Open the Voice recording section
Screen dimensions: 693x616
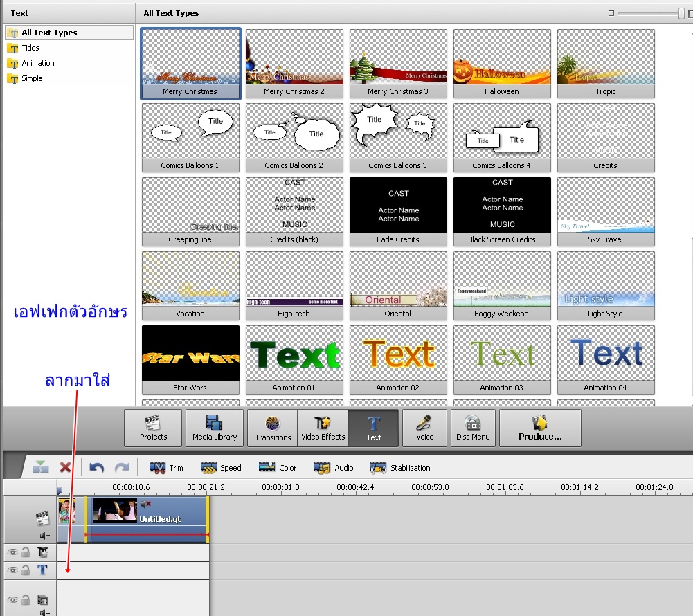[x=424, y=428]
